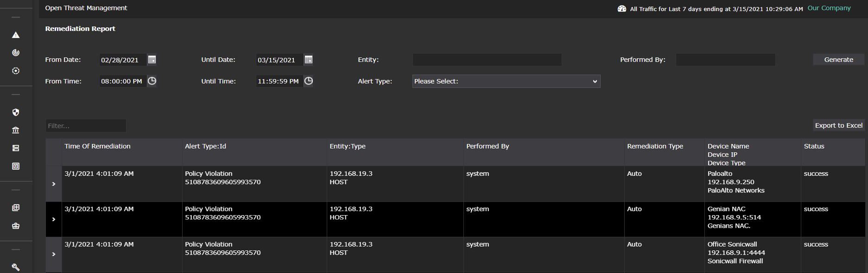The image size is (868, 273).
Task: Click the Entity input field
Action: [x=487, y=60]
